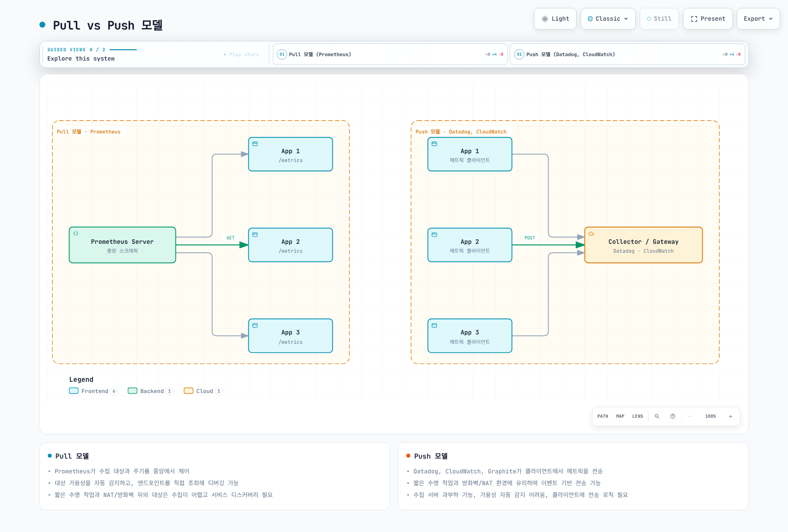Select Pull group App 1 /metrics node
The image size is (788, 532).
(291, 154)
